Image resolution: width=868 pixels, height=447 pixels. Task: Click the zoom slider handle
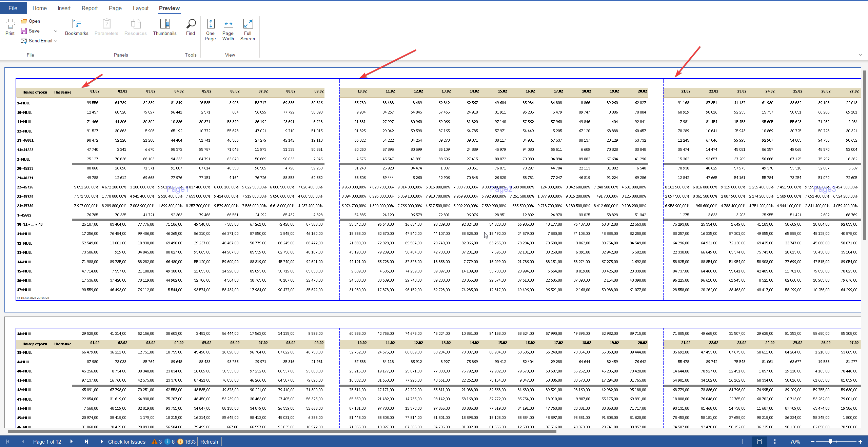(830, 442)
